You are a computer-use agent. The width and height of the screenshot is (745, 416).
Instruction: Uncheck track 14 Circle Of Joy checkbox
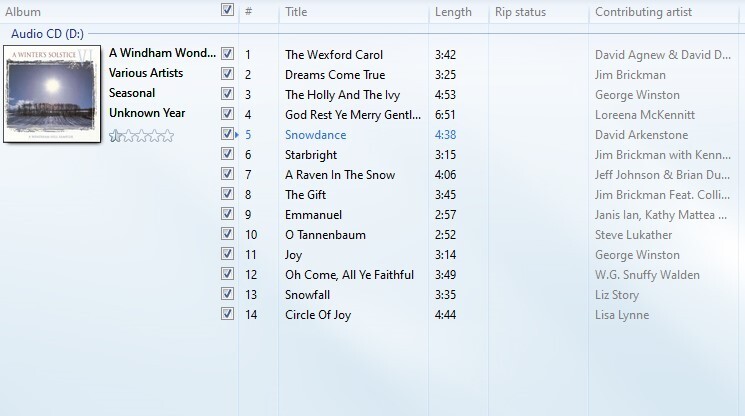228,313
